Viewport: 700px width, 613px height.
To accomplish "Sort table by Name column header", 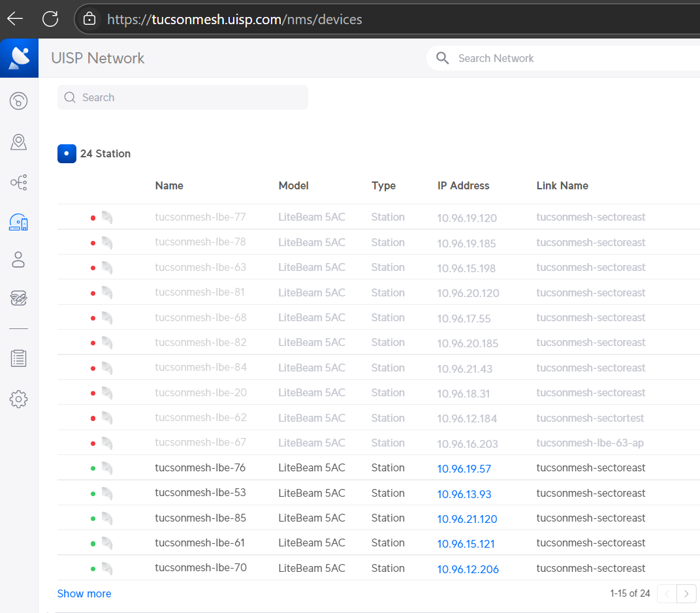I will [x=169, y=185].
